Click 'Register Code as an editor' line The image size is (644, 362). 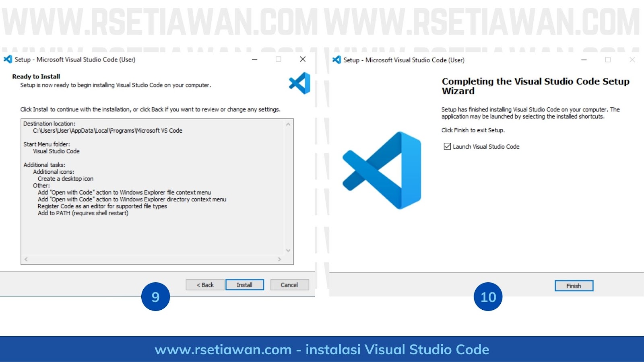pyautogui.click(x=102, y=206)
